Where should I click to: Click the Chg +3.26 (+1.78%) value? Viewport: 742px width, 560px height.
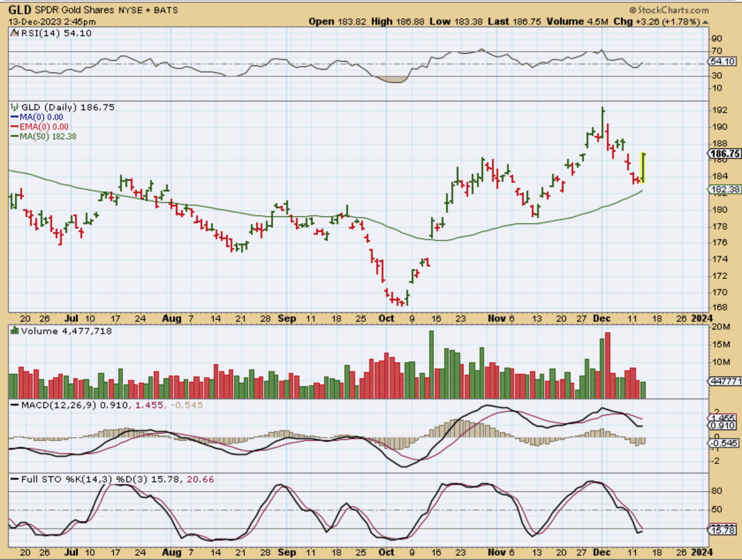coord(657,22)
